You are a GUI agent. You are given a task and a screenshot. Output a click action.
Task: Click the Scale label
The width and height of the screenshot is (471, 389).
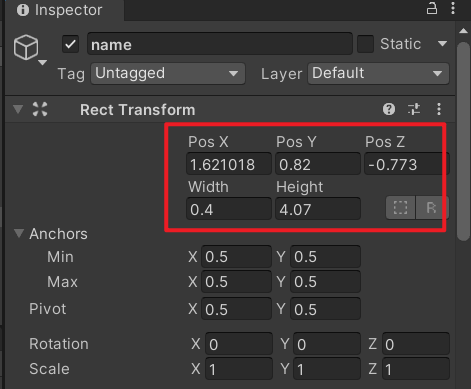click(x=49, y=369)
